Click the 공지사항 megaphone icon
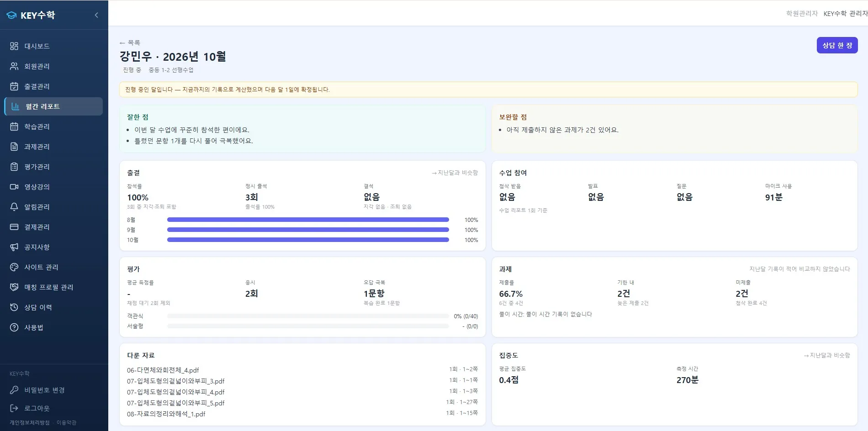868x431 pixels. tap(14, 247)
